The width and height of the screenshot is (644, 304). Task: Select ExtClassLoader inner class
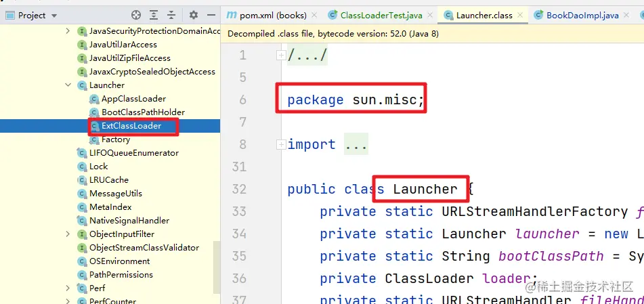point(131,126)
